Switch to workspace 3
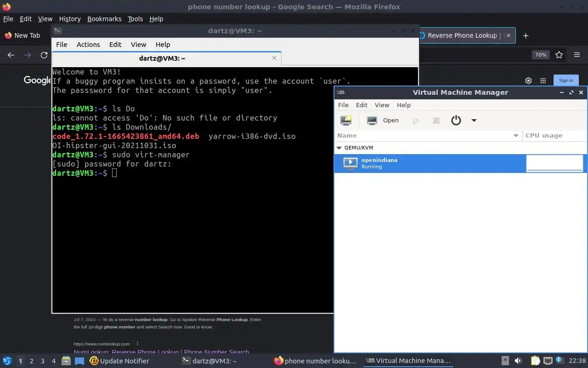This screenshot has width=588, height=368. point(42,361)
